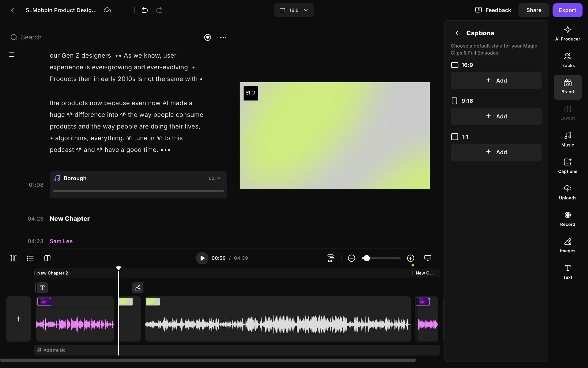Screen dimensions: 588x368
Task: Open the AI Producer panel
Action: 567,33
